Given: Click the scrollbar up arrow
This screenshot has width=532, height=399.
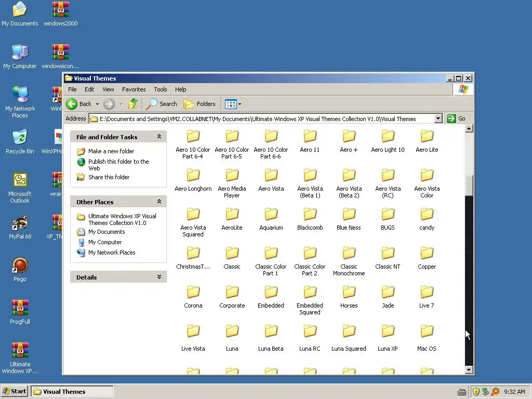Looking at the screenshot, I should pos(469,128).
